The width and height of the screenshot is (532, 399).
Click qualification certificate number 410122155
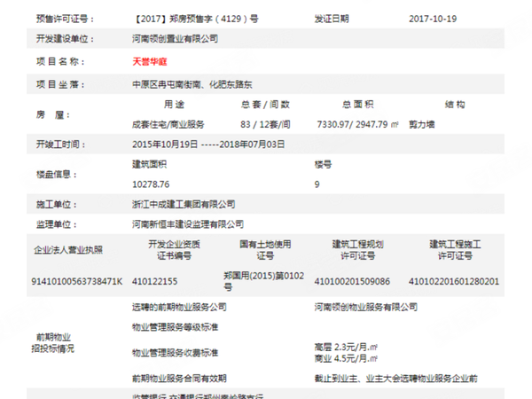click(x=154, y=281)
